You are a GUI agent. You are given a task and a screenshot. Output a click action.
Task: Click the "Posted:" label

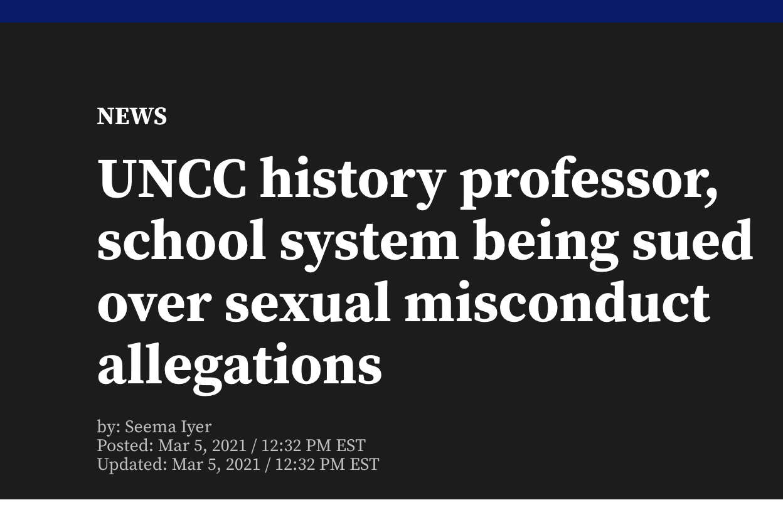(x=125, y=446)
